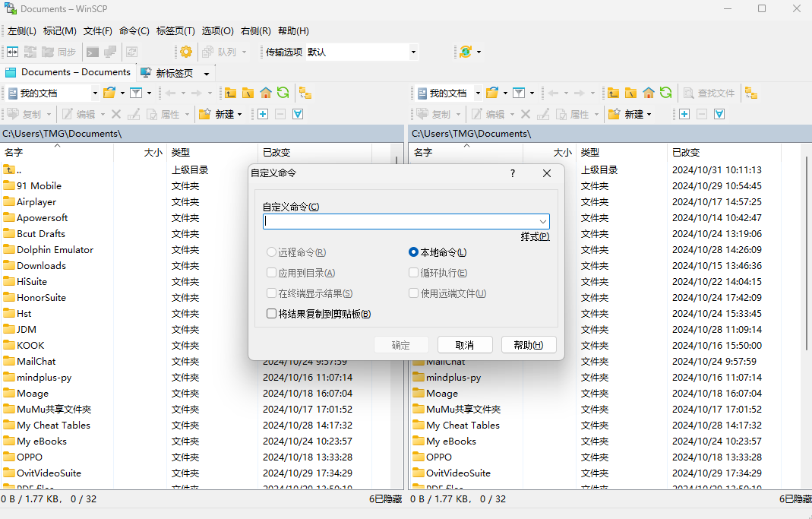This screenshot has width=812, height=519.
Task: Select the 本地命令 (Local command) radio button
Action: tap(412, 252)
